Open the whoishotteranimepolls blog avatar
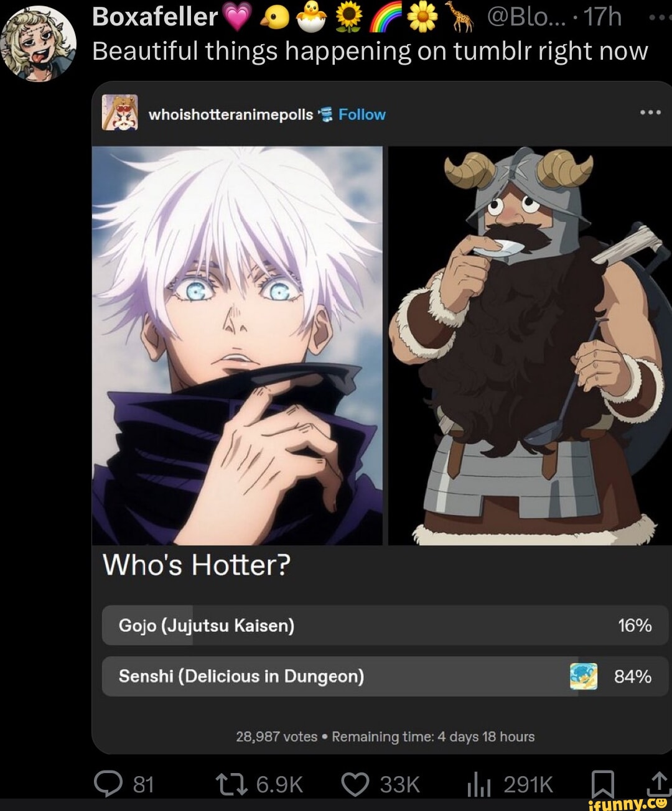The width and height of the screenshot is (672, 811). [x=119, y=113]
